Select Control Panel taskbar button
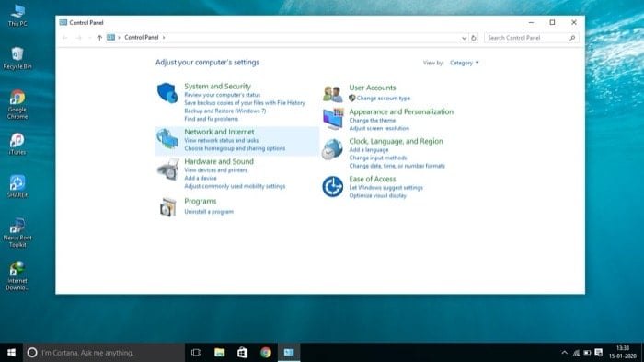 tap(289, 353)
